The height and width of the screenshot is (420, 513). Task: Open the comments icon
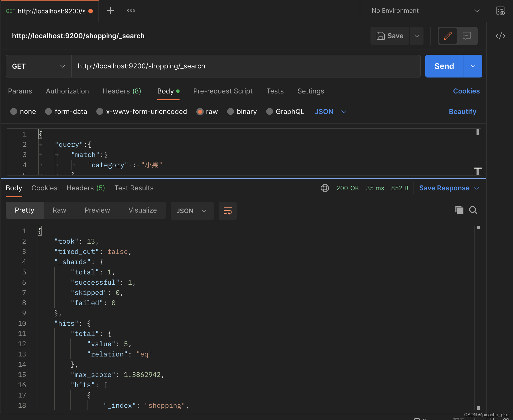467,36
